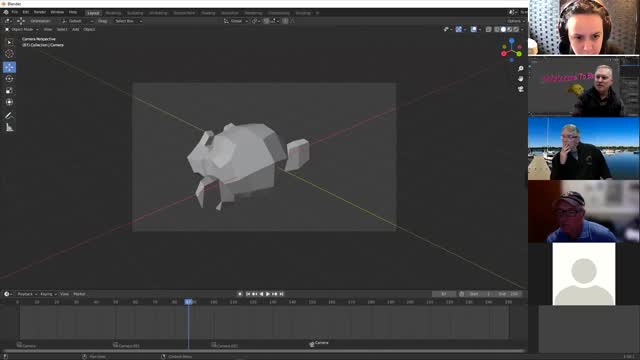Screen dimensions: 640x360
Task: Open the Options dropdown in the viewport header
Action: (515, 21)
